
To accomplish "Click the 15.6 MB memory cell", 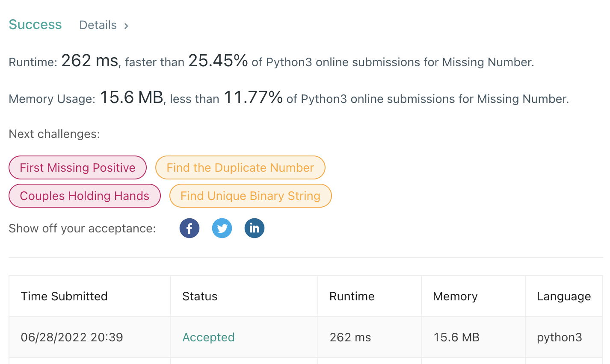I will [456, 337].
